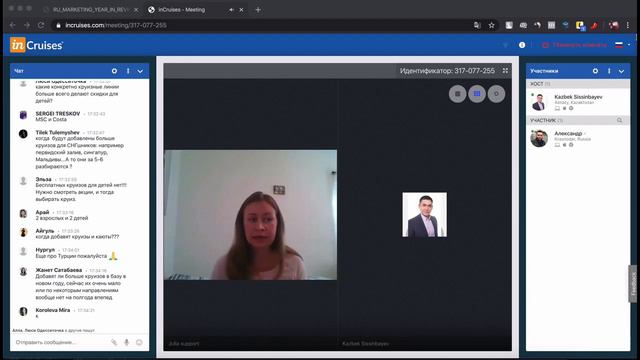Click Kazbek Sissinbayev's host avatar
This screenshot has width=640, height=360.
[539, 102]
